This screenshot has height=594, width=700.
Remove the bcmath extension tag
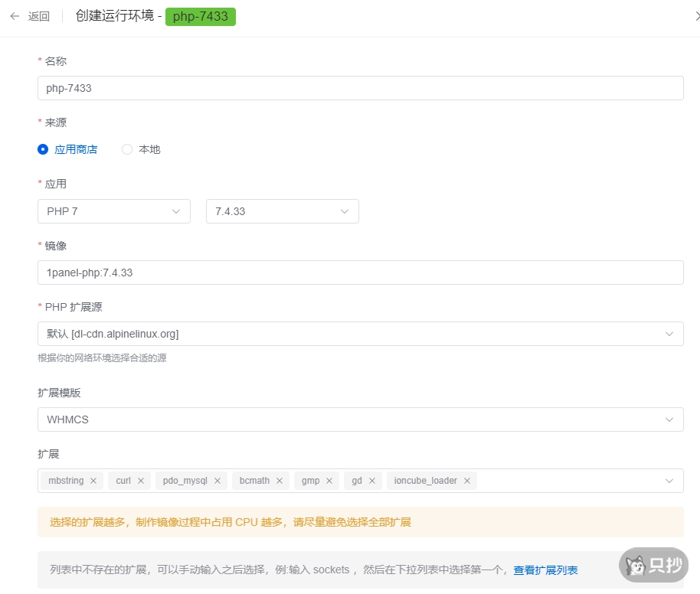tap(280, 481)
